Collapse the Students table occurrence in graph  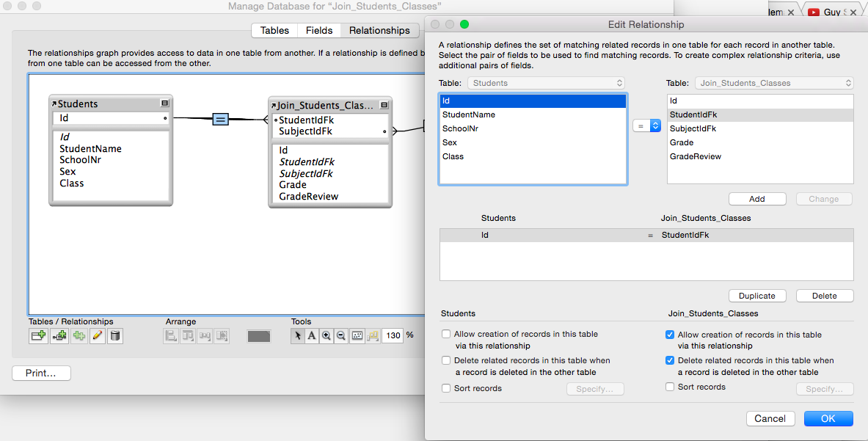pyautogui.click(x=164, y=103)
